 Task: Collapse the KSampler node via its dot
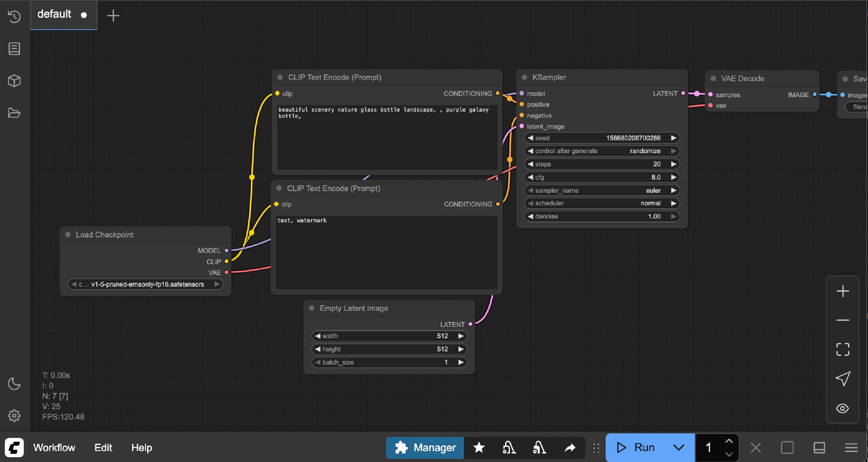[524, 77]
